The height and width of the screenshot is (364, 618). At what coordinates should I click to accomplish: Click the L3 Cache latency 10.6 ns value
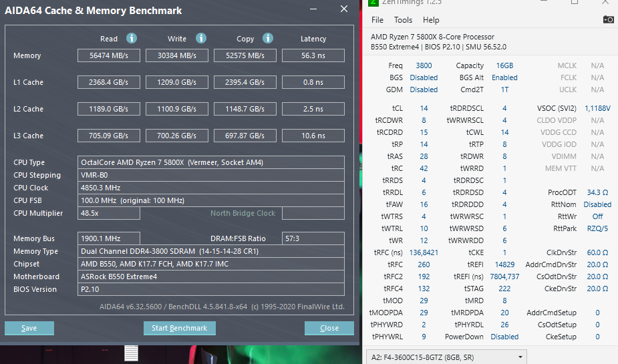coord(313,136)
